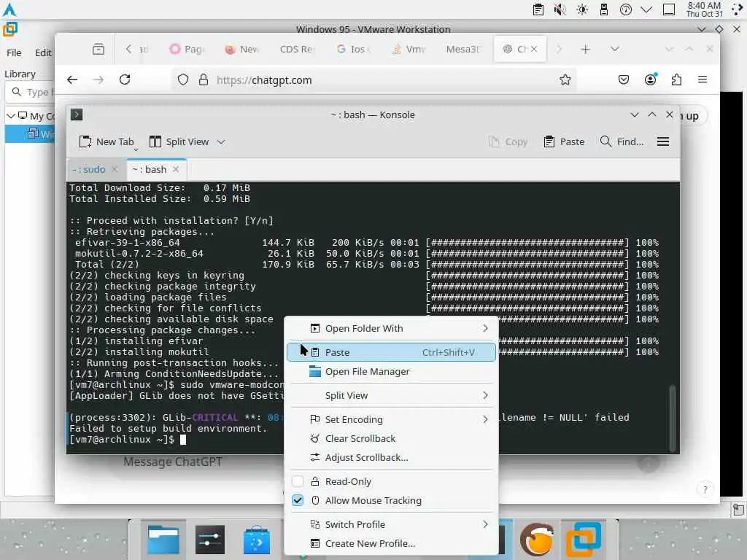Close the sudo terminal tab

point(115,169)
